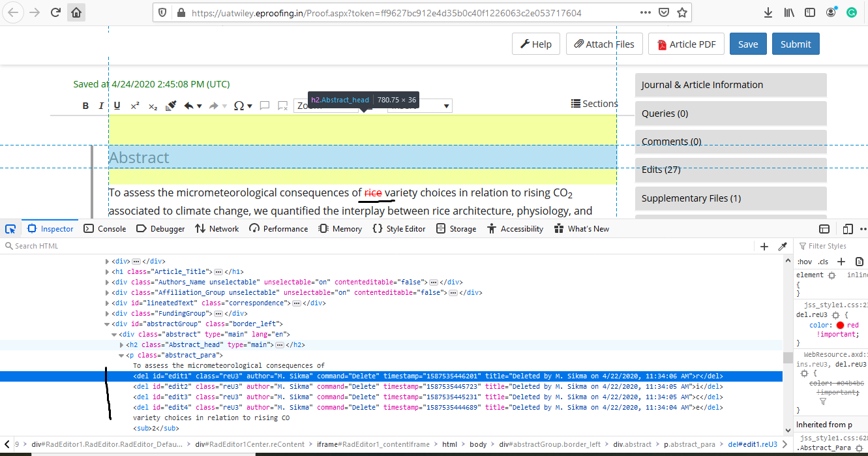Click the Help button
Screen dimensions: 868x456
click(535, 44)
